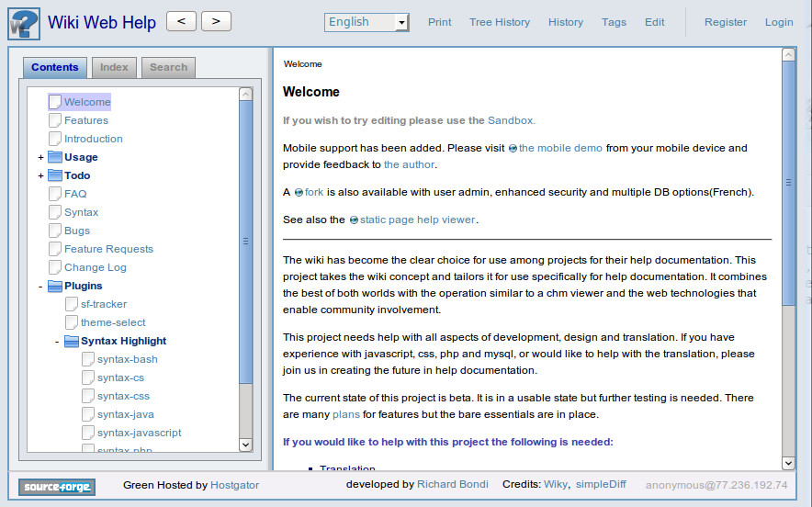Click the Plugins folder icon
Screen dimensions: 812x507
pyautogui.click(x=55, y=286)
